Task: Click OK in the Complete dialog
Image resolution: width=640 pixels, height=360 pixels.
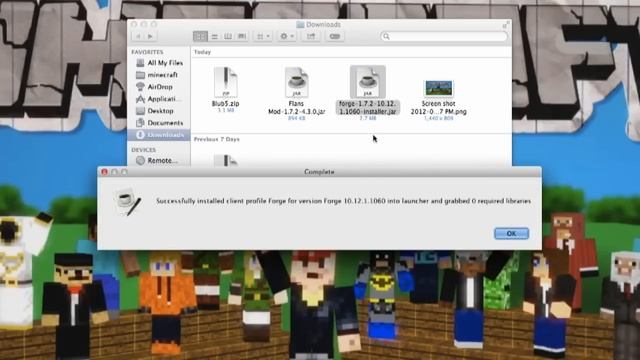Action: 511,233
